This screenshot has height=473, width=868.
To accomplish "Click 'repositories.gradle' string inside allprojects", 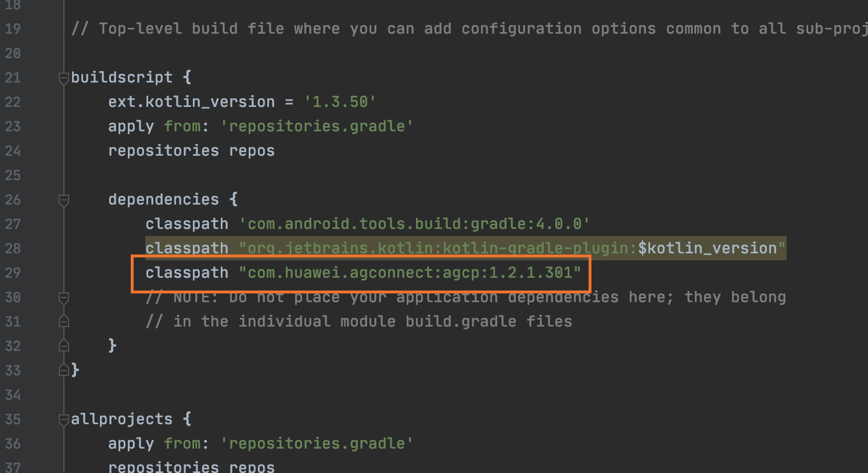I will pyautogui.click(x=317, y=444).
